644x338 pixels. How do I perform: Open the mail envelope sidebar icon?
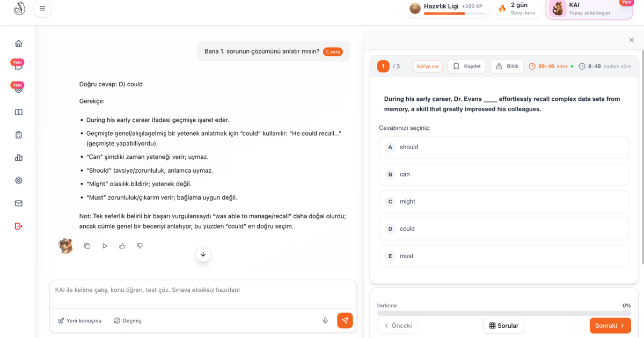[x=19, y=203]
